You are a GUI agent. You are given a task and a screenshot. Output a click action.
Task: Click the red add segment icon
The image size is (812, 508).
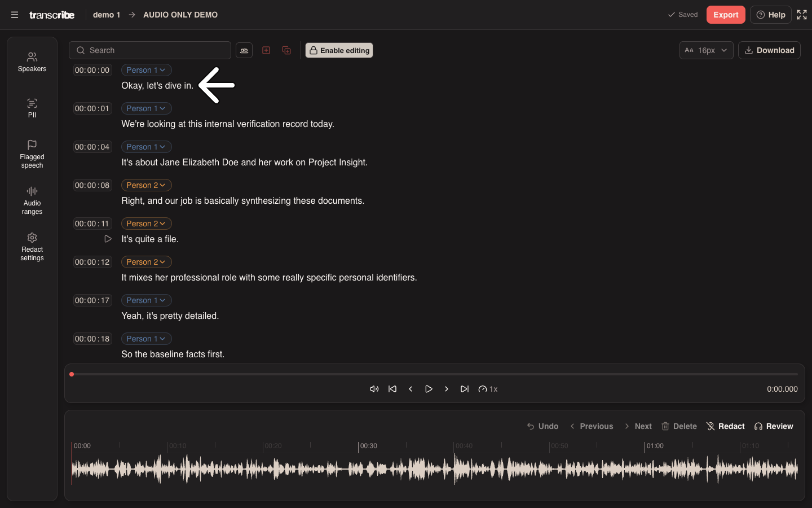coord(266,50)
